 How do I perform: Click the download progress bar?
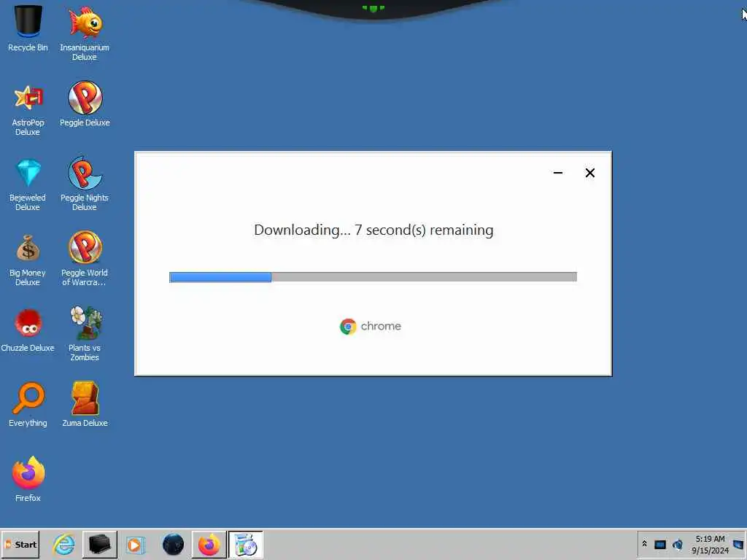coord(373,277)
